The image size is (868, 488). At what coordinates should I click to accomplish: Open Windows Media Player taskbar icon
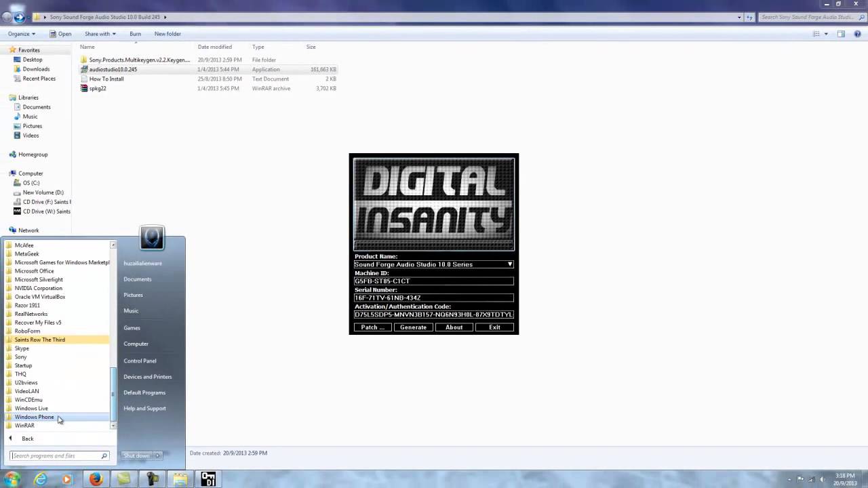tap(66, 479)
